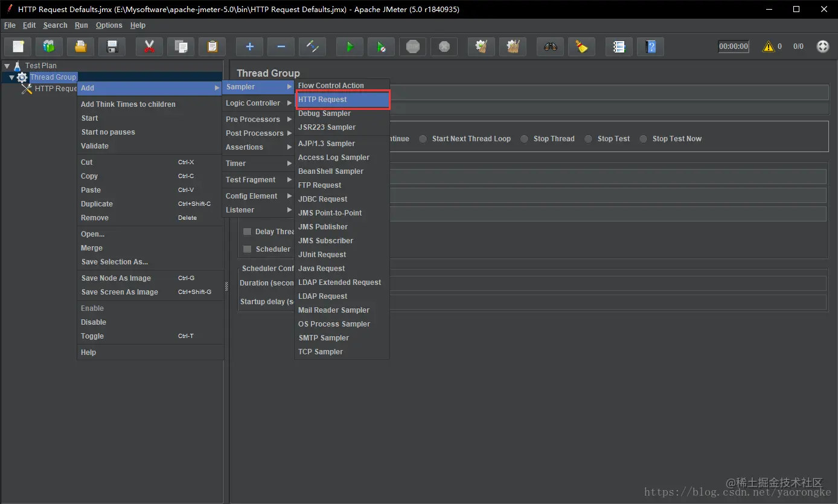This screenshot has width=838, height=504.
Task: Choose JDBC Request sampler
Action: coord(342,199)
